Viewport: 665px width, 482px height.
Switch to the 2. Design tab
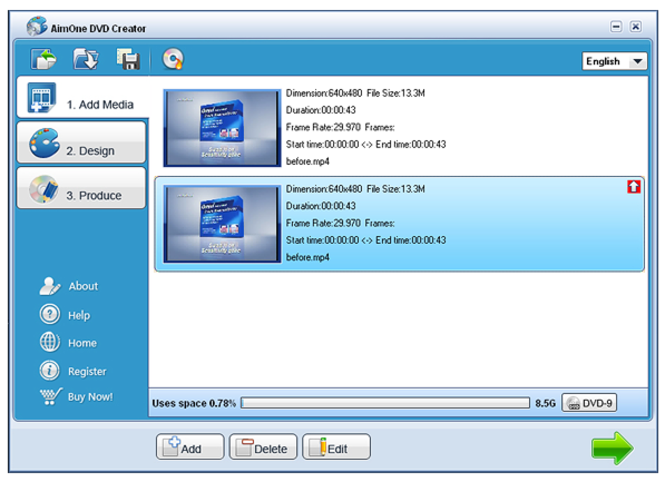tap(81, 142)
